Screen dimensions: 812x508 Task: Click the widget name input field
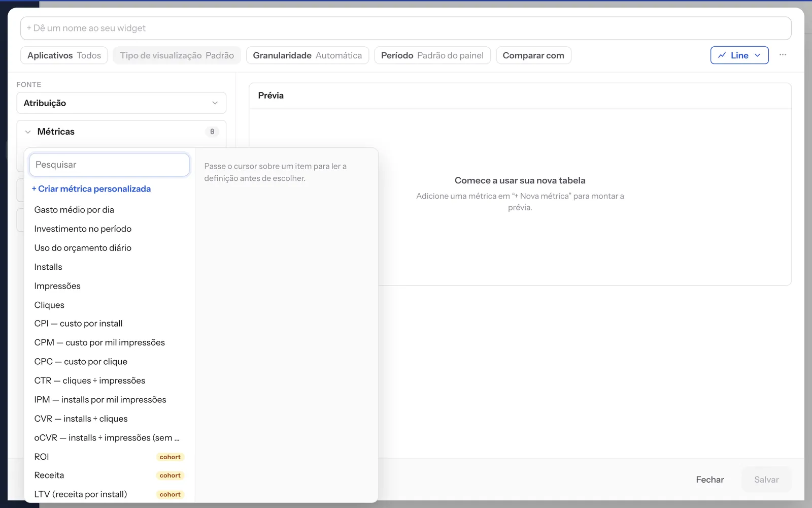(405, 28)
